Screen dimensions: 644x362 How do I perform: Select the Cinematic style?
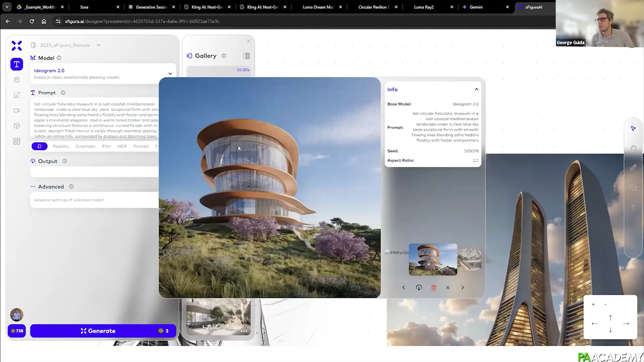[x=86, y=146]
